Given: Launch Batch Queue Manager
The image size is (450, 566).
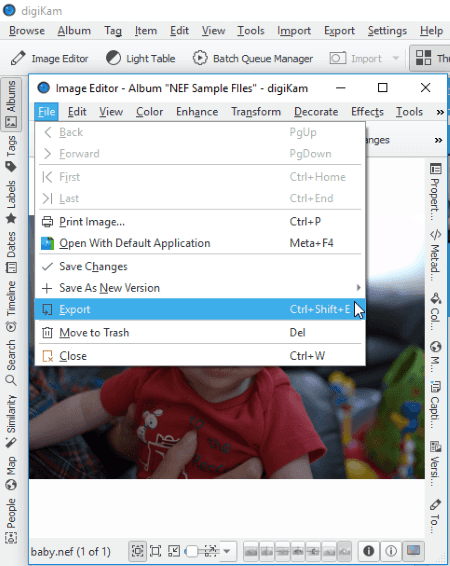Looking at the screenshot, I should (x=253, y=58).
